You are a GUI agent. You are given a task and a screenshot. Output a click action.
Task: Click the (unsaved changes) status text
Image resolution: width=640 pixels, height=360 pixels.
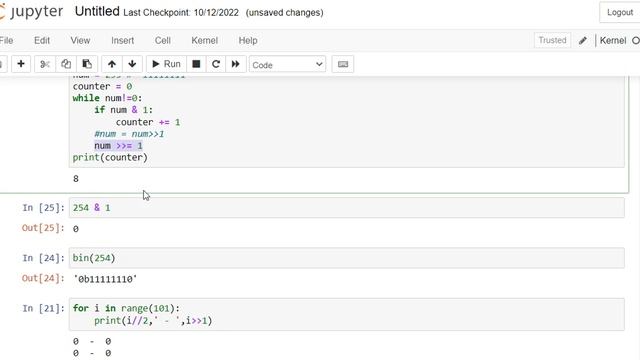tap(284, 13)
